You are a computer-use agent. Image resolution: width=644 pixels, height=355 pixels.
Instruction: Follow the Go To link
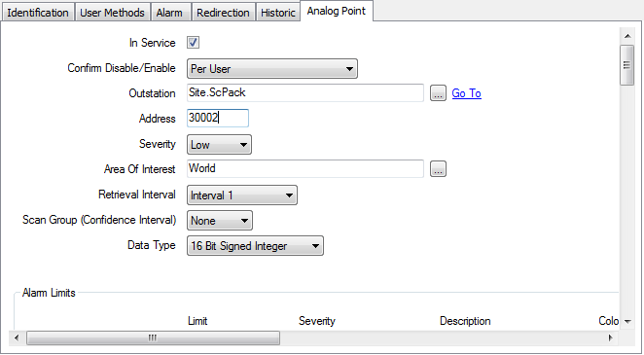[x=466, y=93]
